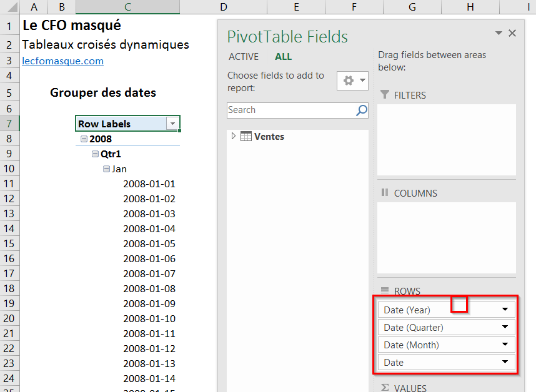Open Date (Month) field dropdown arrow
Image resolution: width=536 pixels, height=392 pixels.
(504, 345)
